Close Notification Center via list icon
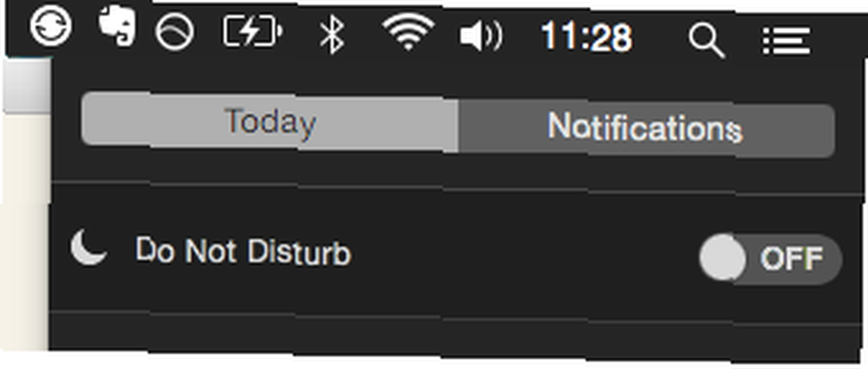The image size is (868, 369). [786, 42]
